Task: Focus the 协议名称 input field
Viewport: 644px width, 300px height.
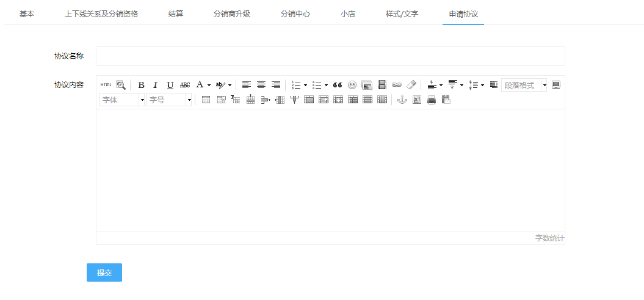Action: click(330, 56)
